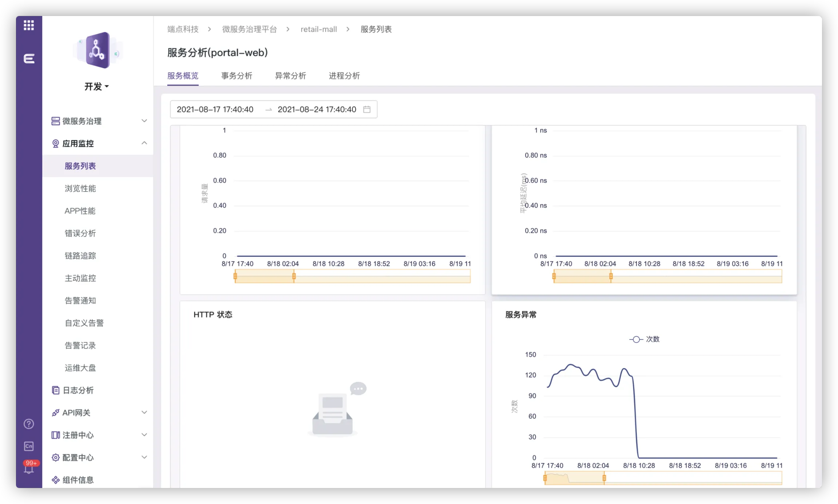Image resolution: width=838 pixels, height=504 pixels.
Task: Switch language with the Cn icon
Action: pos(29,446)
